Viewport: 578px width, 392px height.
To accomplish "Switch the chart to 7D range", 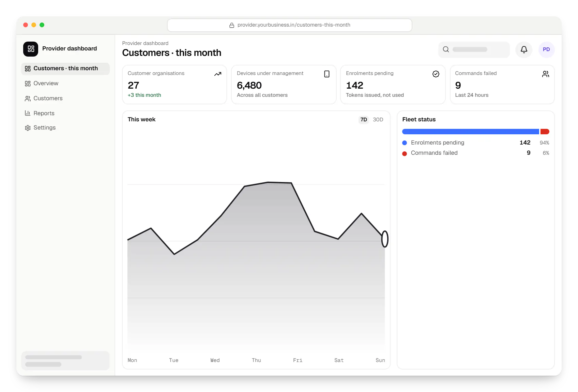I will 364,120.
